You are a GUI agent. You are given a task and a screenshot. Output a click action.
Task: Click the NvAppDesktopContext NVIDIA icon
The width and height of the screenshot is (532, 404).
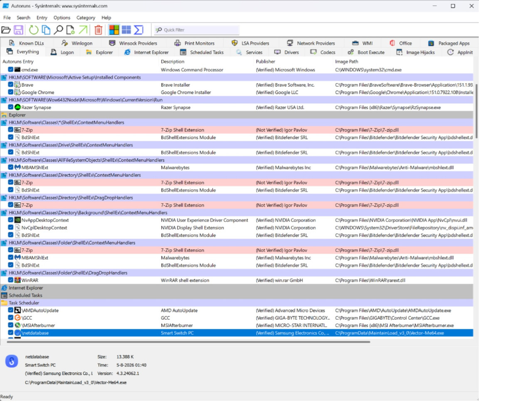pos(17,220)
